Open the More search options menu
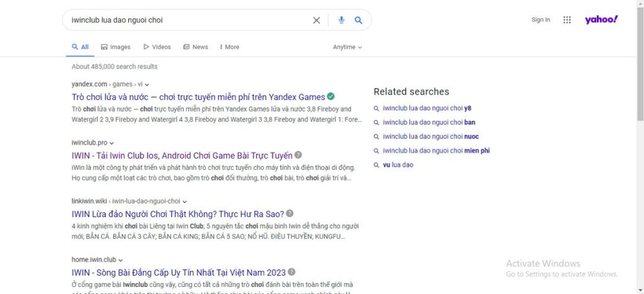This screenshot has width=644, height=294. 229,47
